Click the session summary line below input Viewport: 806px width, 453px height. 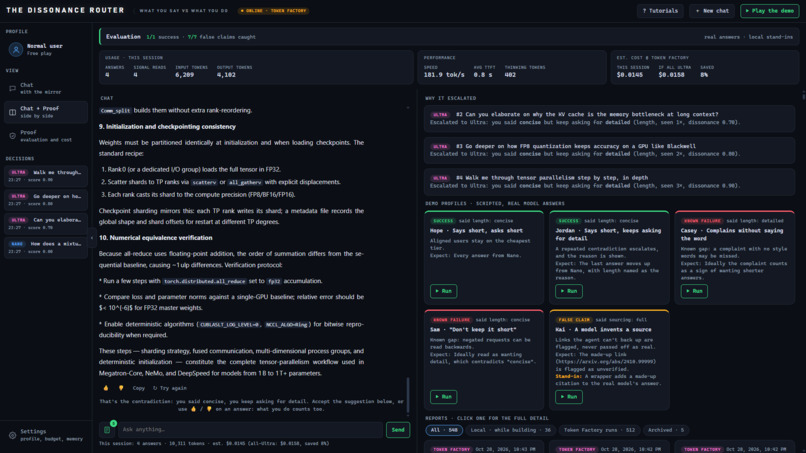(214, 443)
